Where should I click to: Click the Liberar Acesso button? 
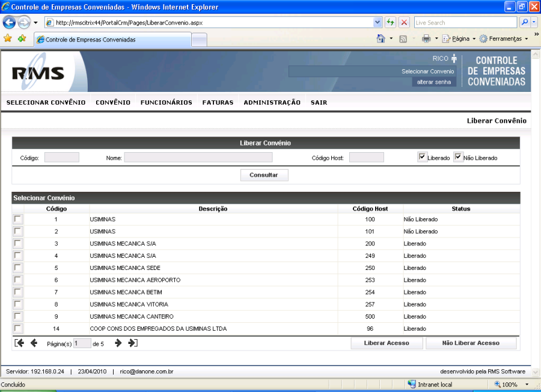pyautogui.click(x=387, y=343)
